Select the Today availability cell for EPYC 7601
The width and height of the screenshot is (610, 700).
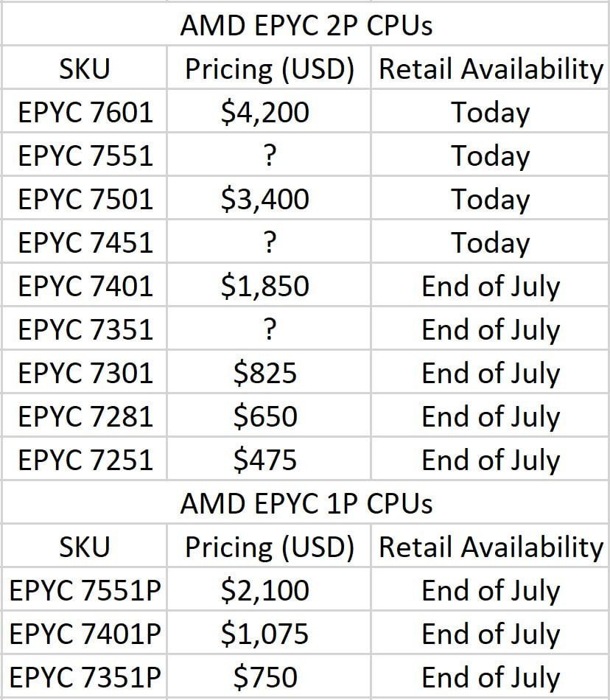coord(490,113)
